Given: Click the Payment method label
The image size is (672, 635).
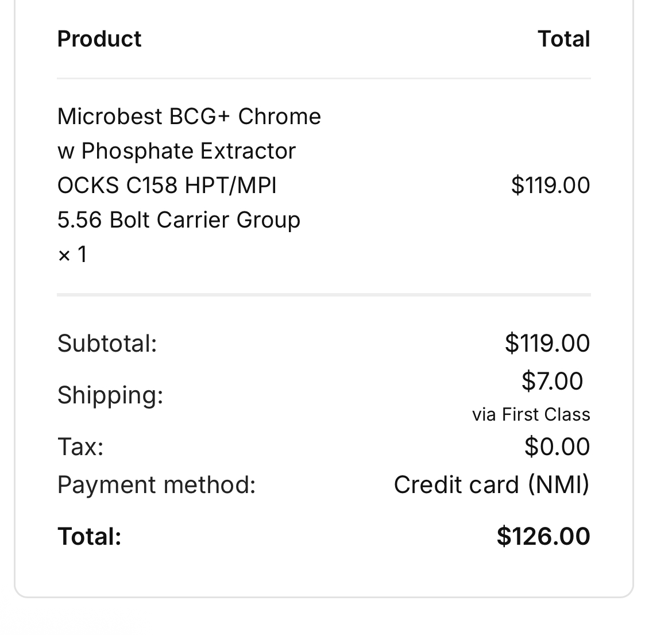Looking at the screenshot, I should tap(156, 484).
